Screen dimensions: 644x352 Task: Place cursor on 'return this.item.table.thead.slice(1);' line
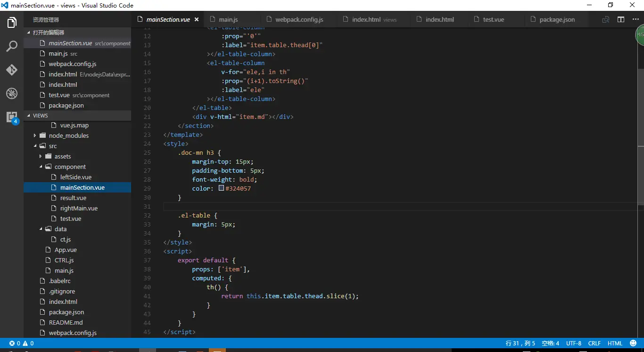tap(290, 296)
